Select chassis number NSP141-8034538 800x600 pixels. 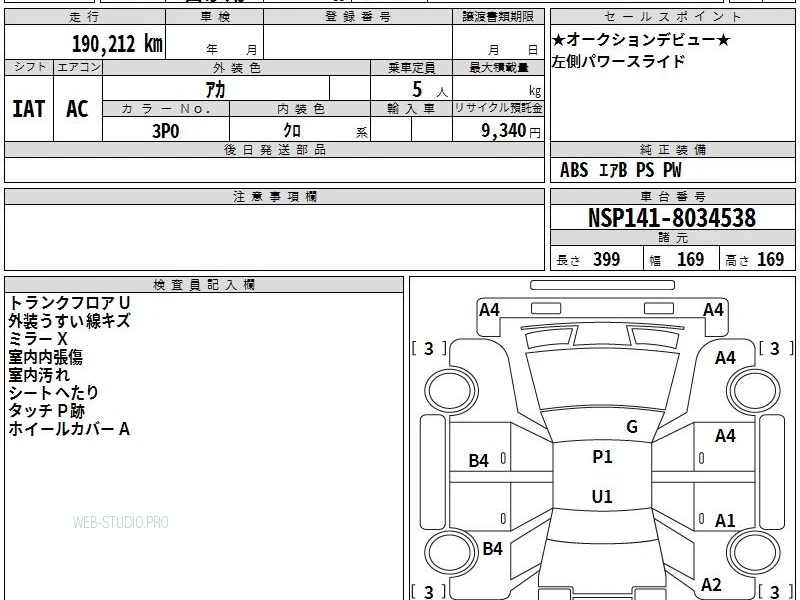click(672, 218)
